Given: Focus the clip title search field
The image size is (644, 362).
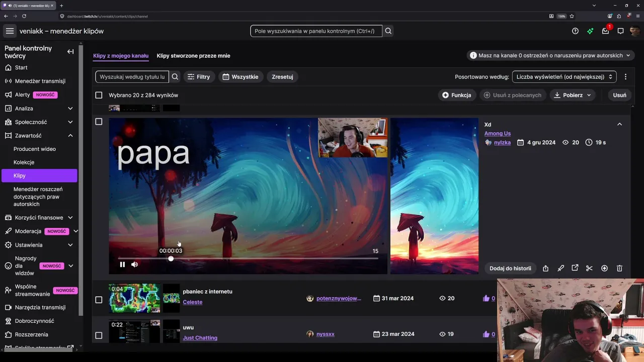Looking at the screenshot, I should click(132, 77).
